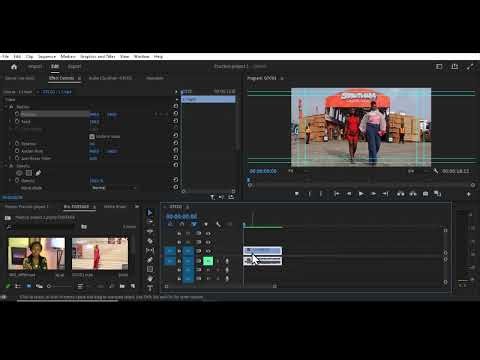The height and width of the screenshot is (360, 480).
Task: Click Export Frame camera icon
Action: coord(425,194)
